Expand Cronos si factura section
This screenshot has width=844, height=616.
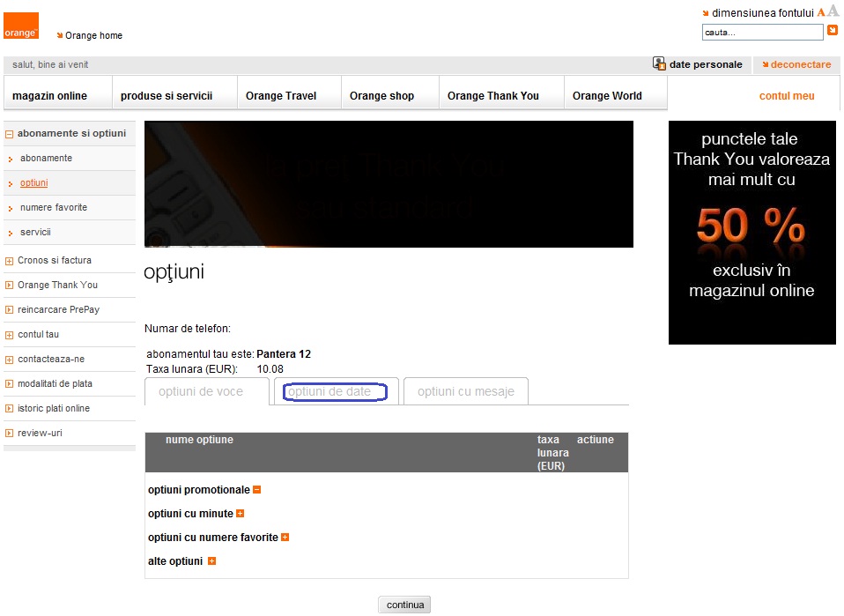(9, 261)
